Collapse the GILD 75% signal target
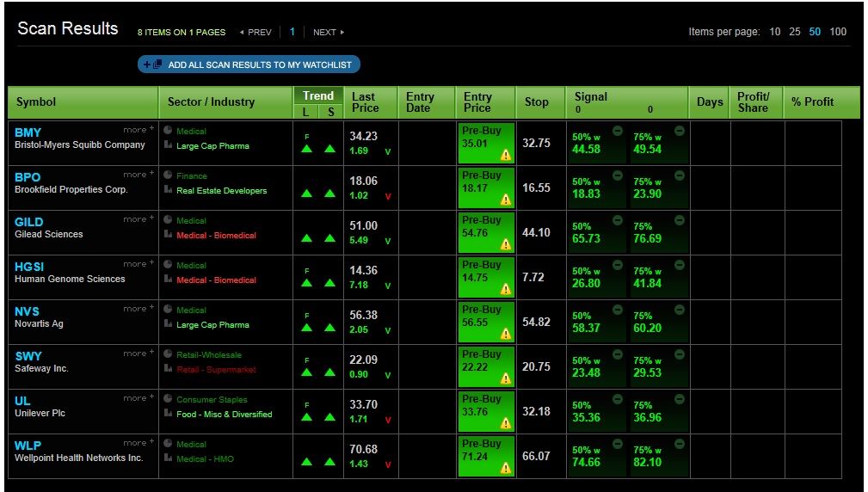 pyautogui.click(x=680, y=221)
